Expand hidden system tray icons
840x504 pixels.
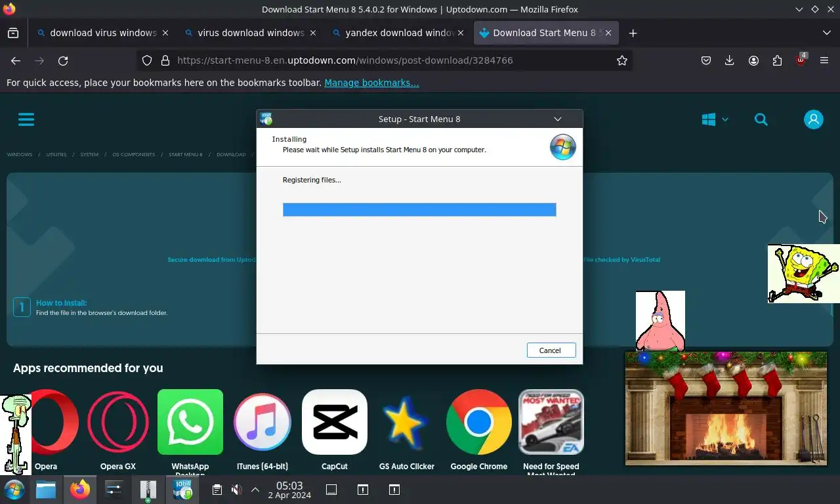click(255, 490)
